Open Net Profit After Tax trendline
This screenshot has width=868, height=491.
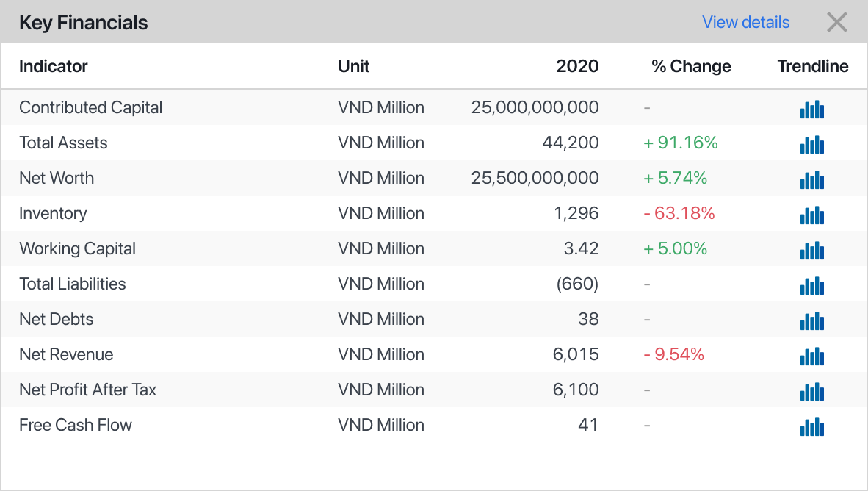811,391
